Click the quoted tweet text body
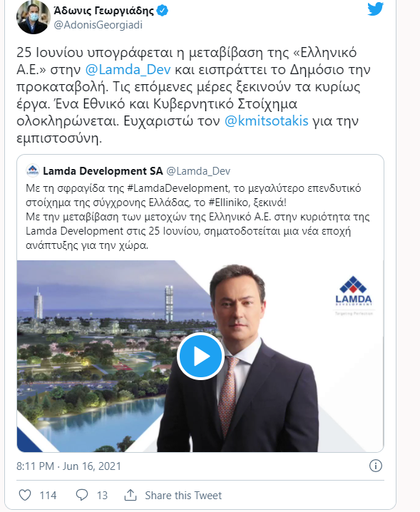420x512 pixels. [198, 217]
